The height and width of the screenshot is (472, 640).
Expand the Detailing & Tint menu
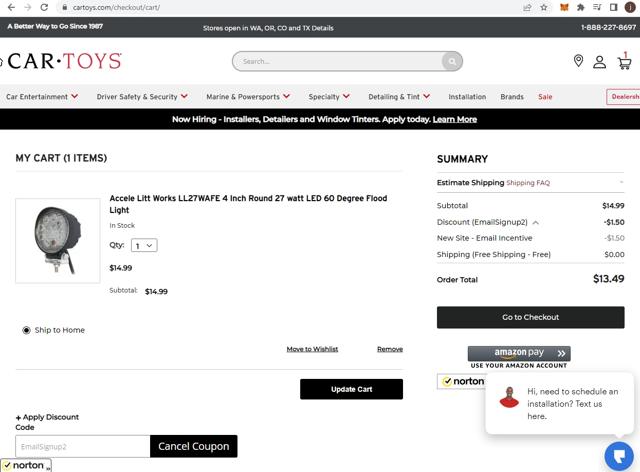click(399, 97)
